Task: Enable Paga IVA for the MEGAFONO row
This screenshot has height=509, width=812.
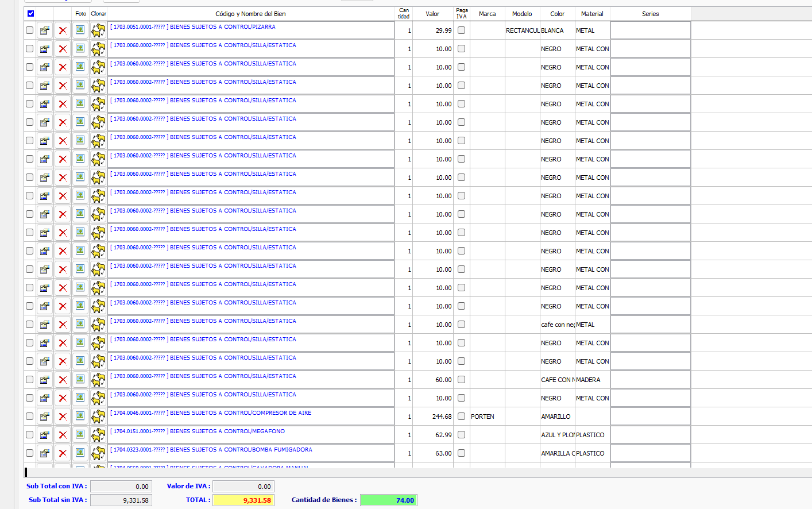Action: click(461, 435)
